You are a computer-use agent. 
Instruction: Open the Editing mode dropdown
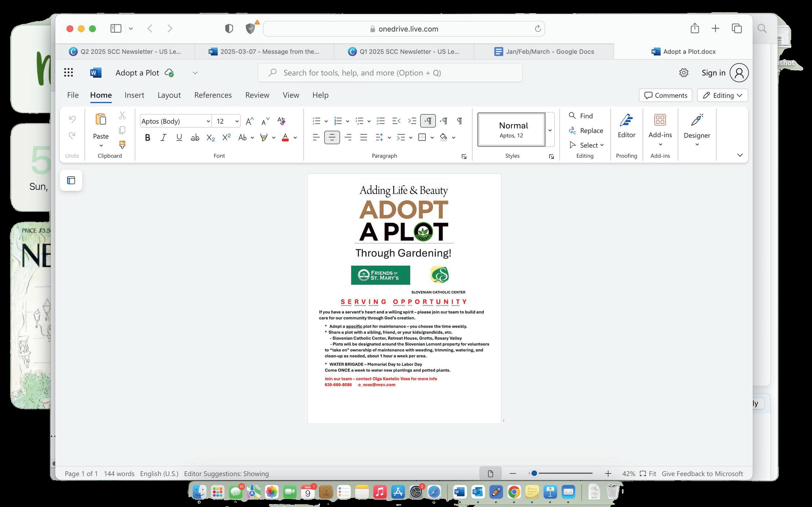click(x=722, y=95)
